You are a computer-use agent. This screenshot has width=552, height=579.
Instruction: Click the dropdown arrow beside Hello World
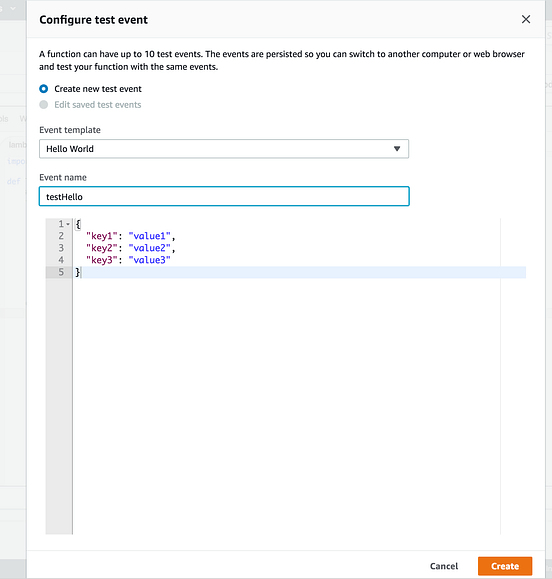point(397,149)
